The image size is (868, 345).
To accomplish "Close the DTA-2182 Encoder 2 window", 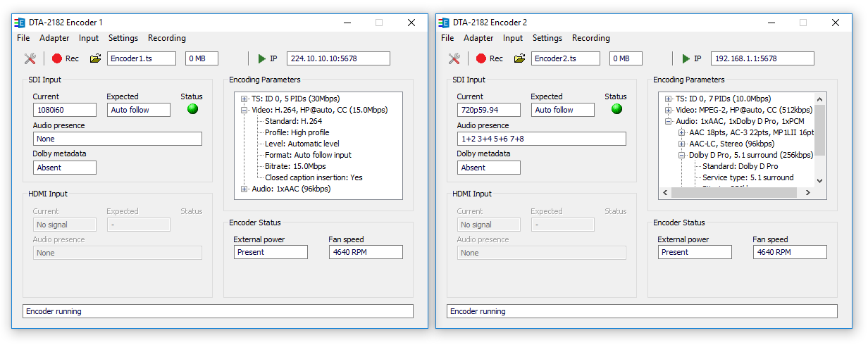I will coord(836,23).
